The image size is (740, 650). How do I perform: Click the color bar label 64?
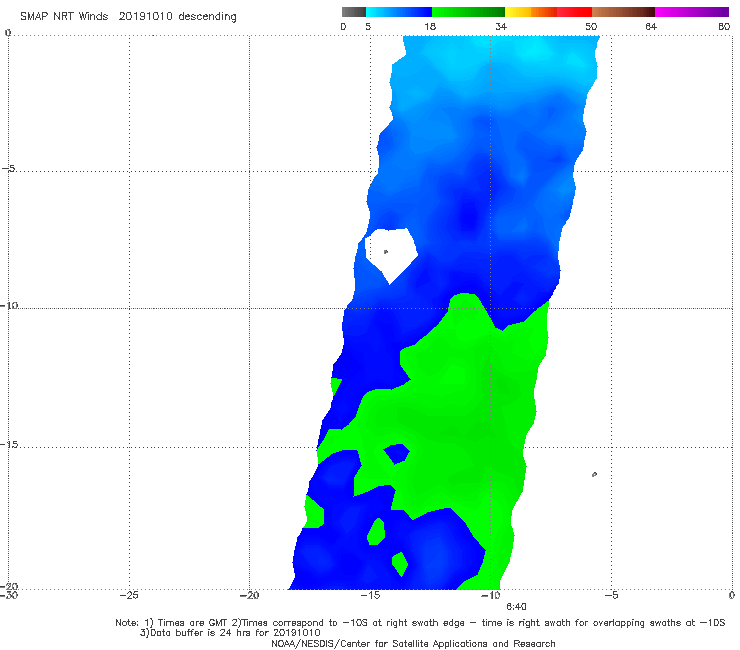tap(651, 26)
